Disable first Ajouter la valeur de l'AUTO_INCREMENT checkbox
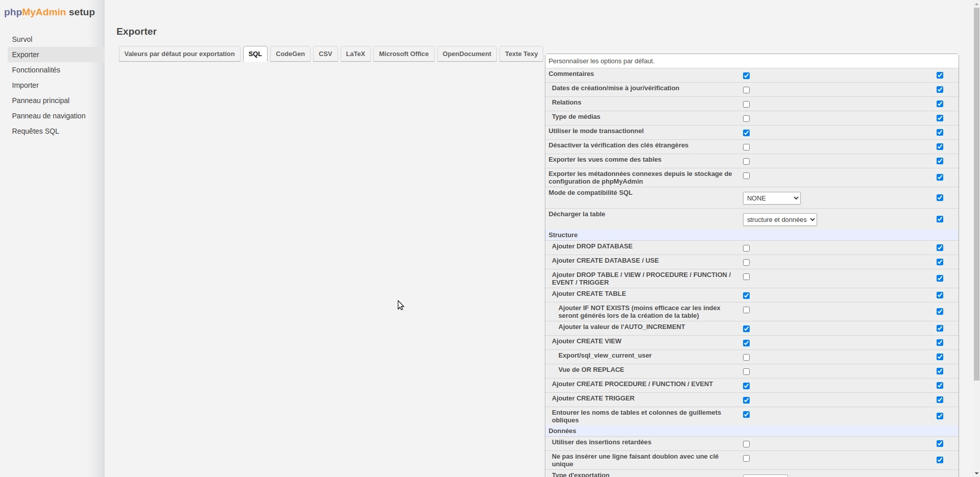Image resolution: width=980 pixels, height=477 pixels. pyautogui.click(x=746, y=329)
